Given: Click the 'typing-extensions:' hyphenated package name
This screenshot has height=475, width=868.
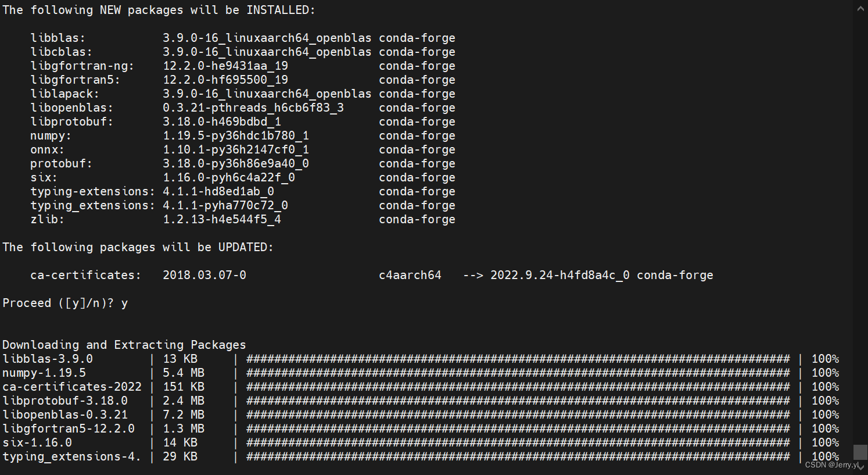Looking at the screenshot, I should [93, 192].
